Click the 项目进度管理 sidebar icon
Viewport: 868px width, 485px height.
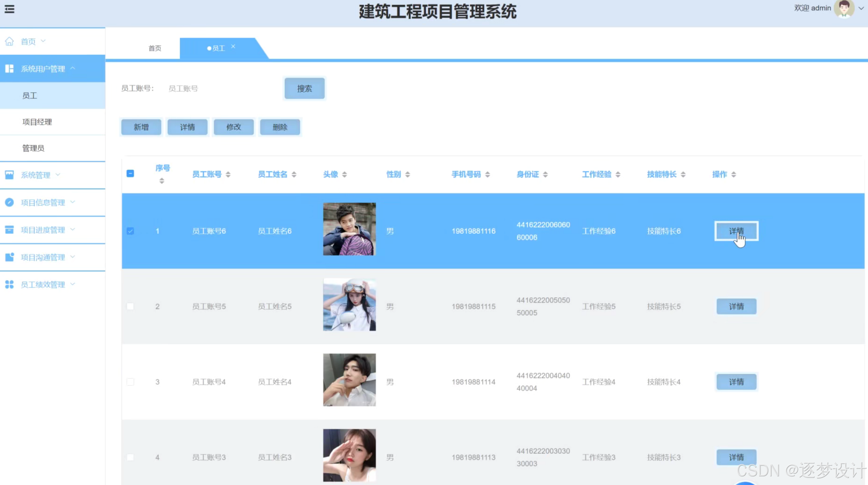coord(9,230)
